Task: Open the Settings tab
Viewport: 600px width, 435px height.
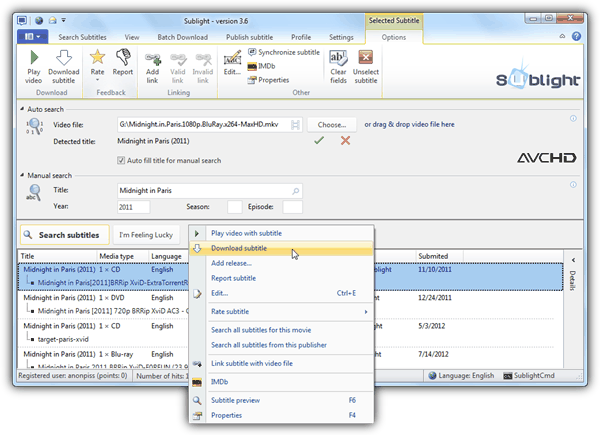Action: point(341,37)
